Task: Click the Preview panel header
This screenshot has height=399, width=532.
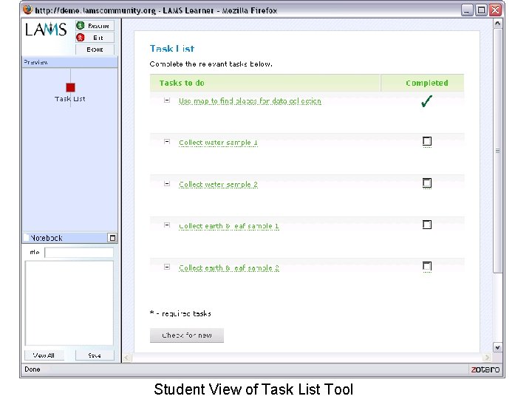Action: point(70,62)
